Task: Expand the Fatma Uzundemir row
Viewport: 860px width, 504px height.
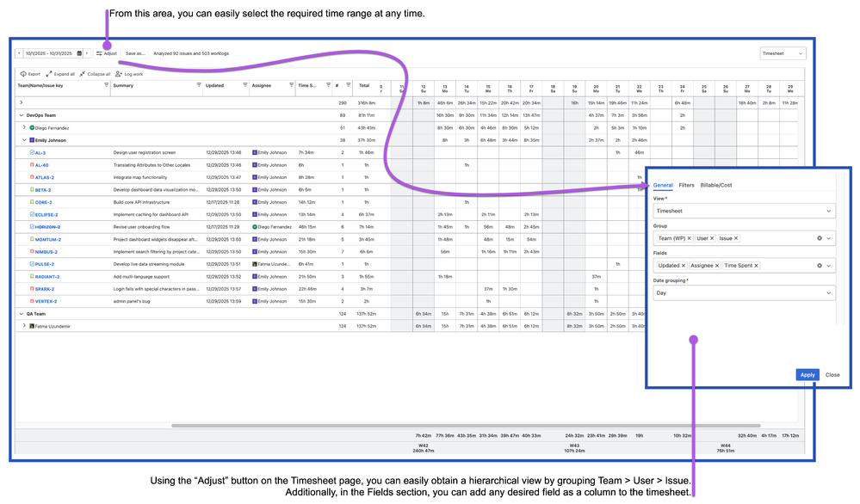Action: click(24, 326)
